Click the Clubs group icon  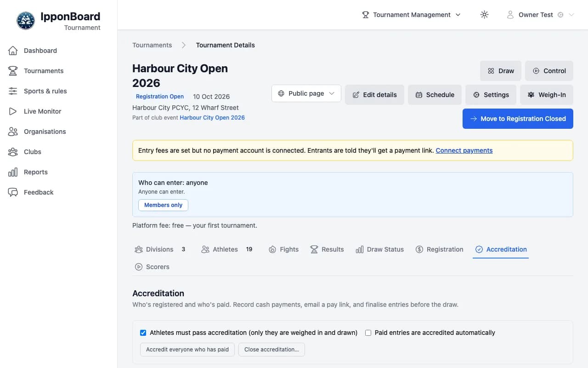(x=13, y=152)
